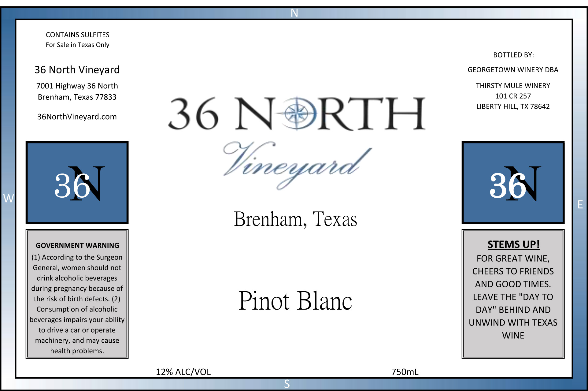Click the "CONTAINS SULFITES" text
This screenshot has height=391, width=588.
[x=78, y=35]
